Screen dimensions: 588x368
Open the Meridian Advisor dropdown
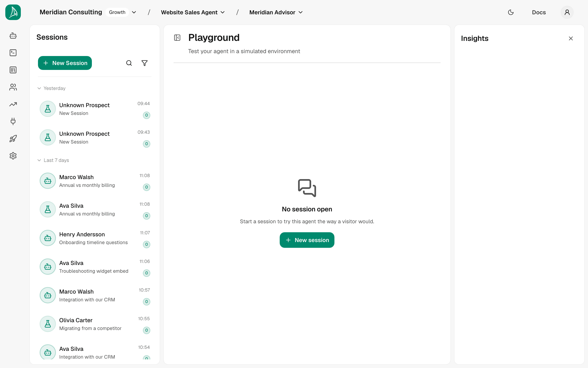pos(276,12)
